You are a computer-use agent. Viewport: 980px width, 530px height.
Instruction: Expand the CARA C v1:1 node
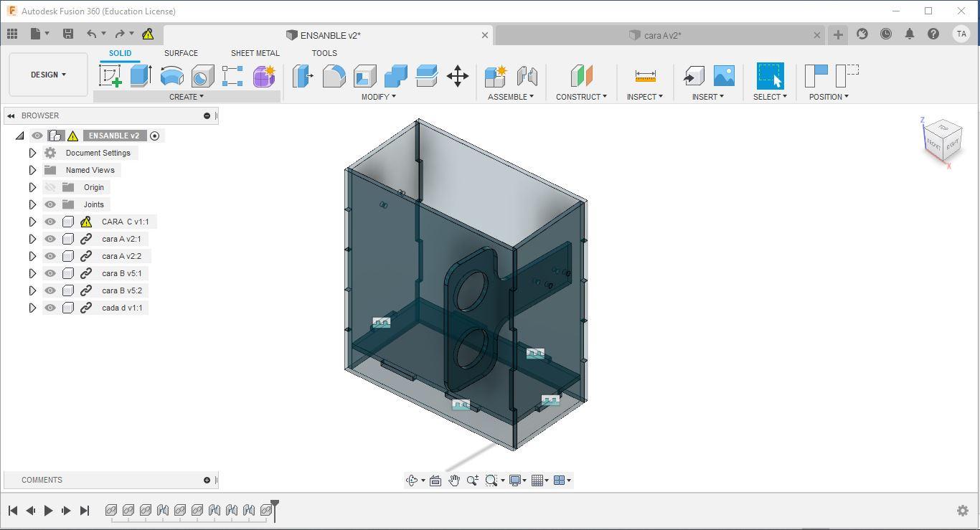click(32, 222)
